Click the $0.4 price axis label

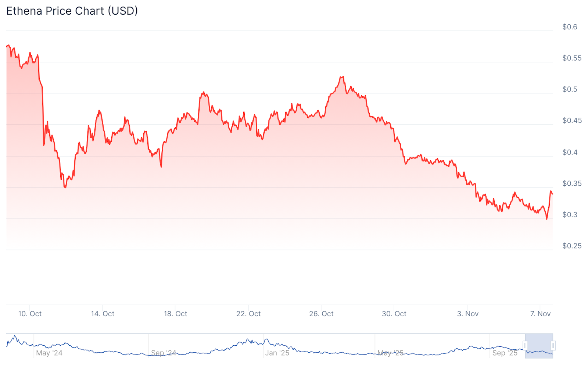(570, 152)
